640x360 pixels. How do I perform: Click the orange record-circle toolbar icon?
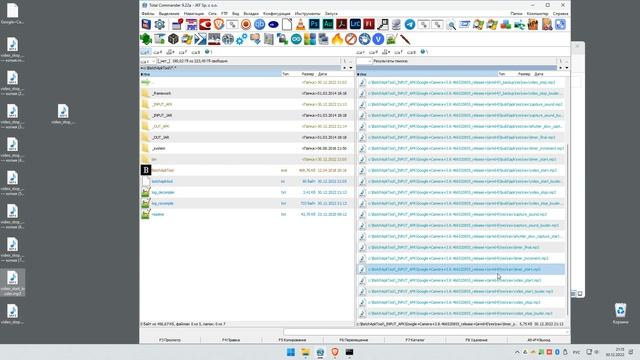click(x=246, y=24)
